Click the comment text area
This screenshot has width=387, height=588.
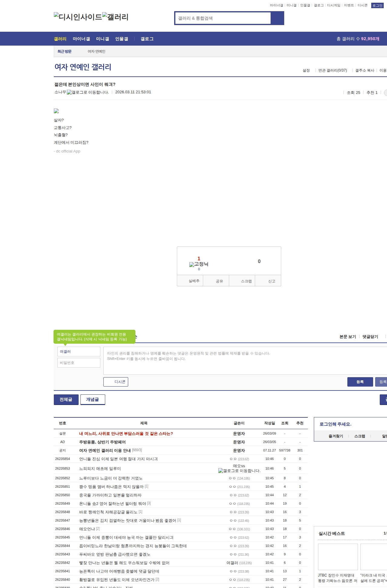click(x=245, y=361)
